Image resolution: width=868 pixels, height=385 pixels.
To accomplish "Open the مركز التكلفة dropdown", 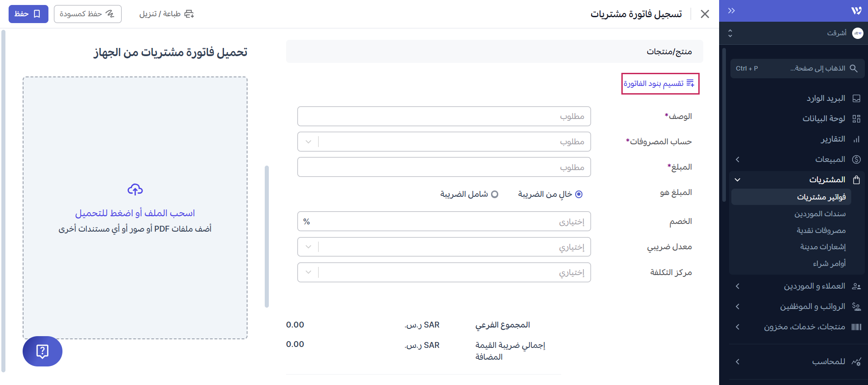I will click(x=308, y=272).
